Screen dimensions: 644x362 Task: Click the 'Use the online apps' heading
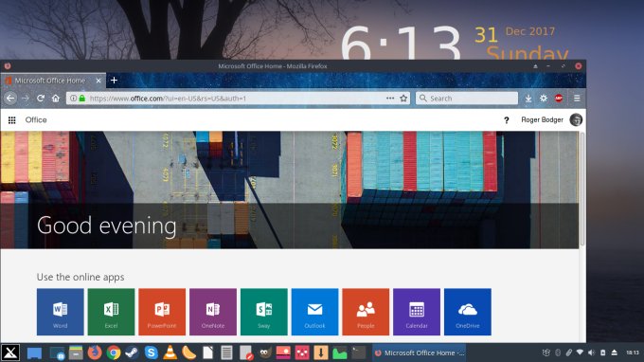80,277
